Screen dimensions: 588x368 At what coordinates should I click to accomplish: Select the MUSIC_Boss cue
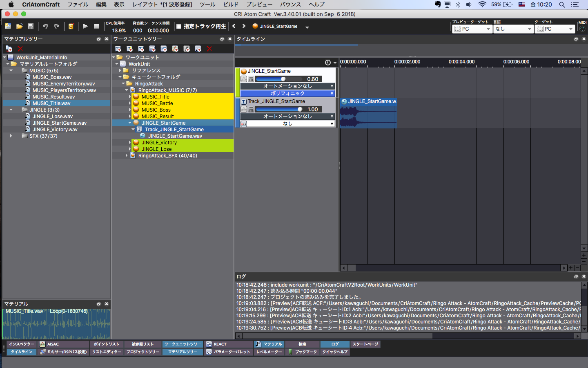pos(156,110)
